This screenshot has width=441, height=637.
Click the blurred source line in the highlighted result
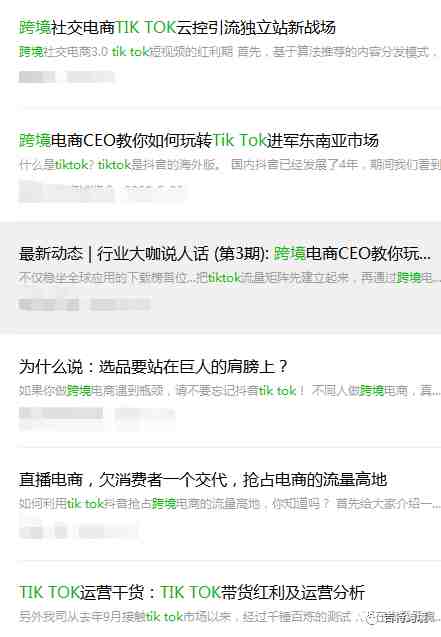click(84, 304)
